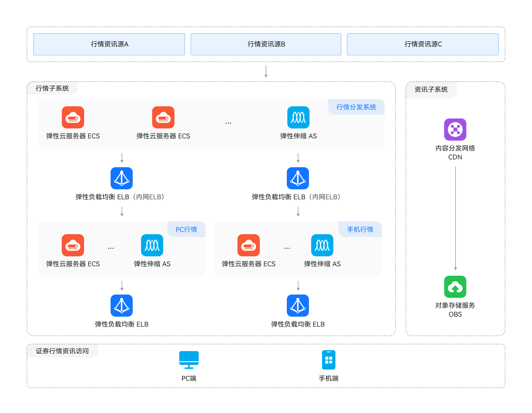Viewport: 532px width, 413px height.
Task: Click the 手机行情 tag label
Action: 360,229
